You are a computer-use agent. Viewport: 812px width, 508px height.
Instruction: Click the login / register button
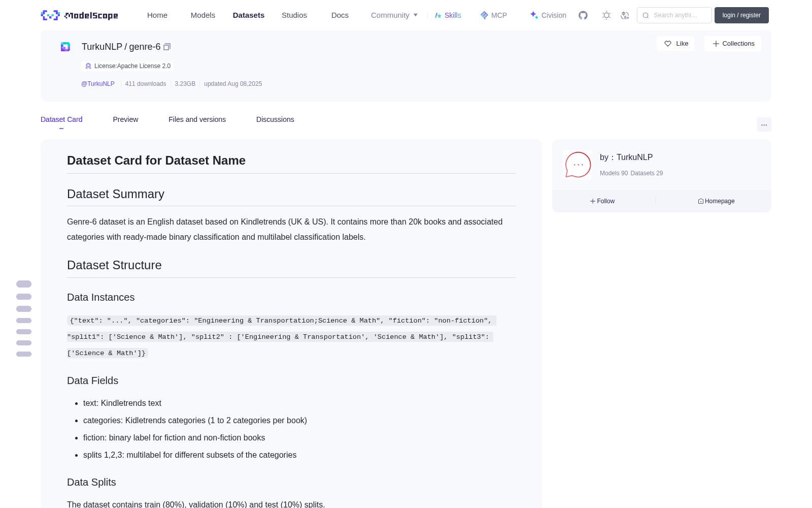coord(741,15)
